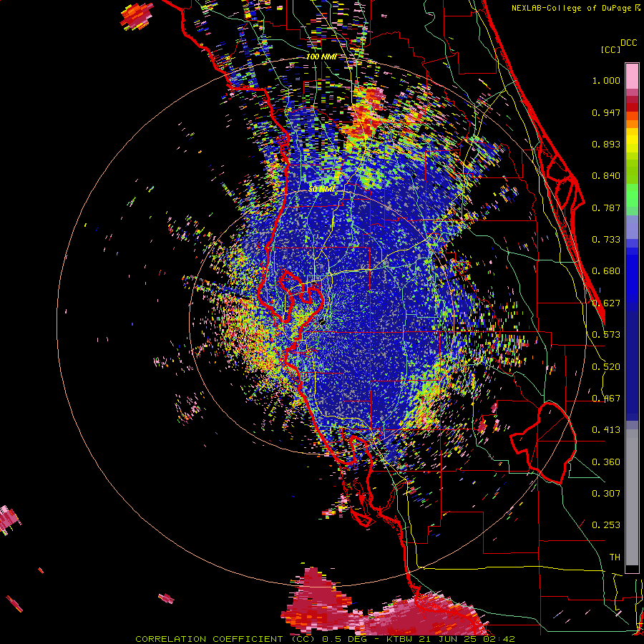Click the 0.893 scale label
The height and width of the screenshot is (644, 644).
606,144
